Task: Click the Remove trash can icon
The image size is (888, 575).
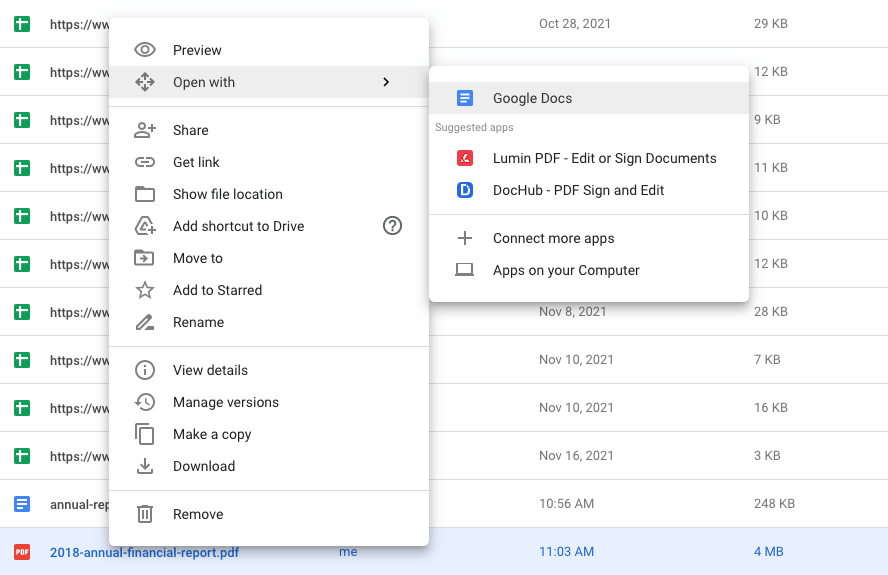Action: coord(145,514)
